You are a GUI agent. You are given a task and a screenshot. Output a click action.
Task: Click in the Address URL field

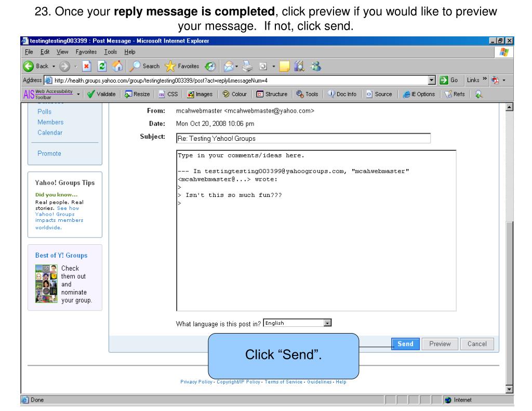240,81
